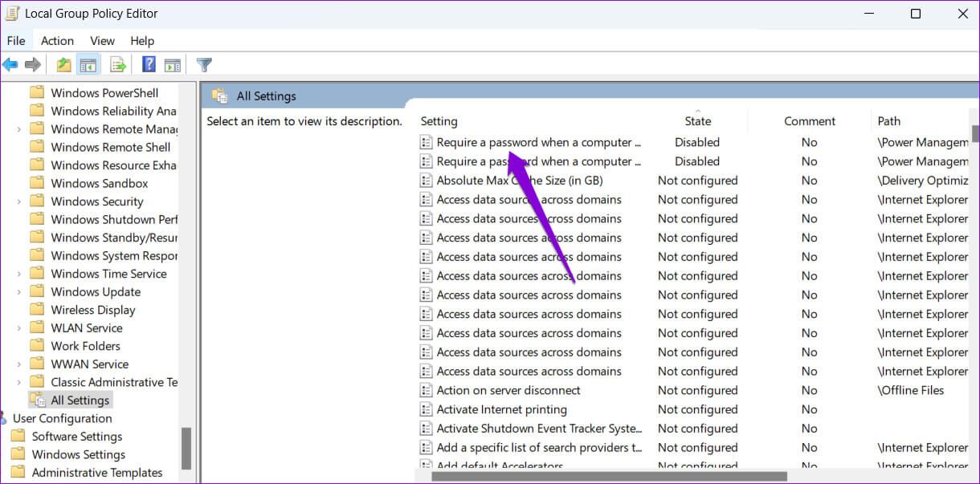Toggle Show/Hide Action Pane toolbar icon
980x484 pixels.
172,65
